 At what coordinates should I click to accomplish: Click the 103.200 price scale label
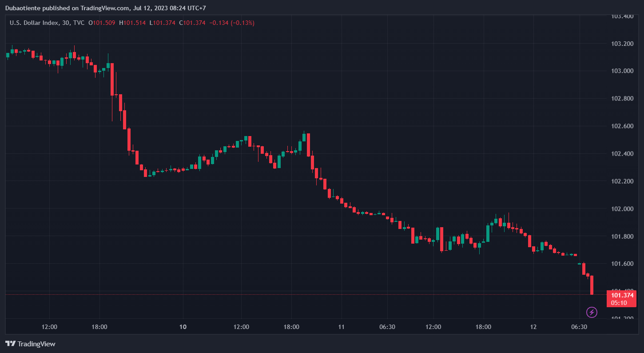622,44
